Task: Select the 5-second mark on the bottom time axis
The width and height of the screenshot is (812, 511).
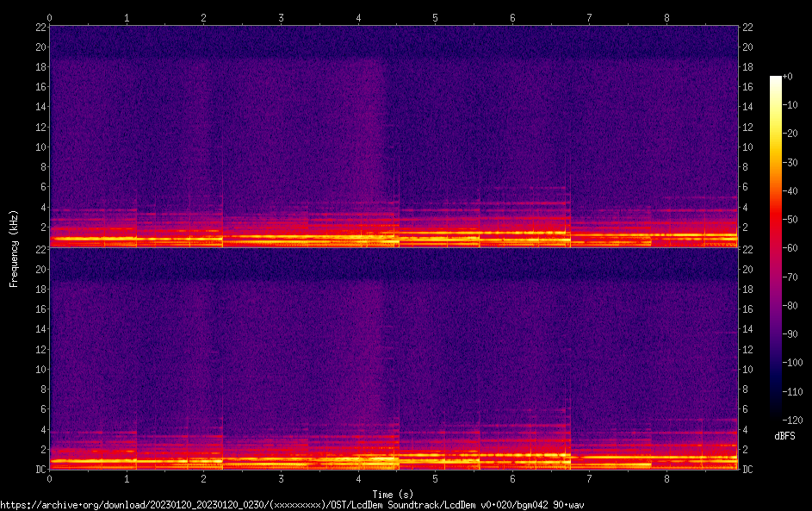Action: pyautogui.click(x=435, y=478)
